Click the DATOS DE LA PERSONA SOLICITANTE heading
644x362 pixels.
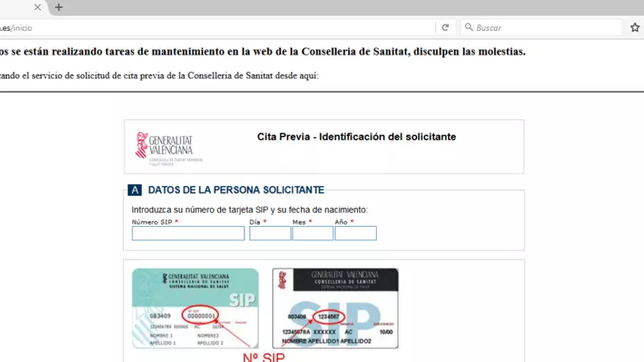tap(236, 190)
